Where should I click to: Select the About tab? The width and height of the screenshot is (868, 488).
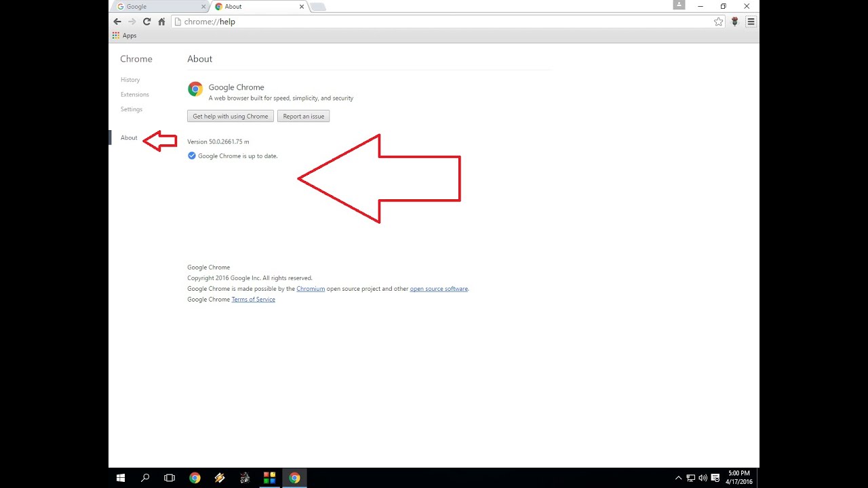258,6
